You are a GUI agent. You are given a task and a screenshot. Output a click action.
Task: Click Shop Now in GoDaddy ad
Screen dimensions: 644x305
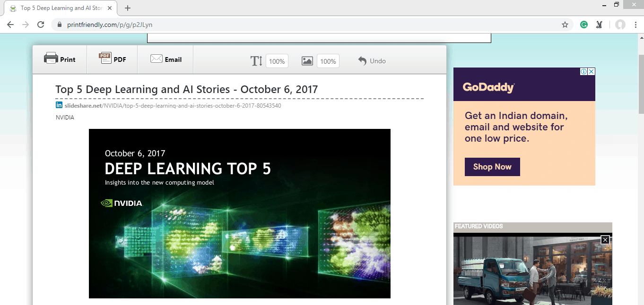(492, 167)
